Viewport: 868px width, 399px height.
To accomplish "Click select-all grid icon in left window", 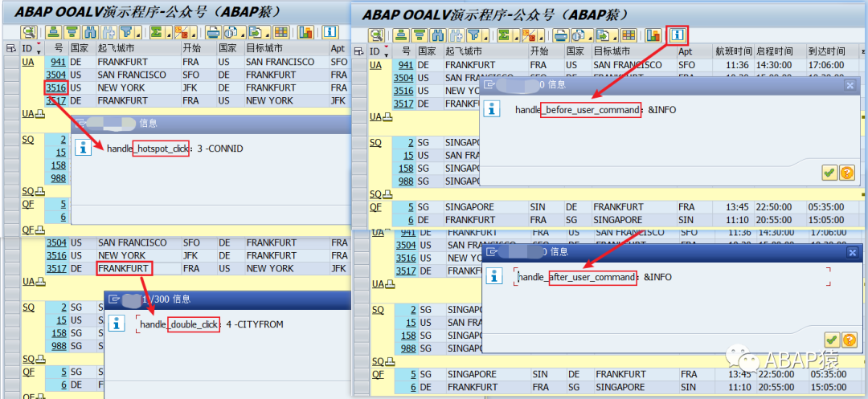I will pos(10,49).
